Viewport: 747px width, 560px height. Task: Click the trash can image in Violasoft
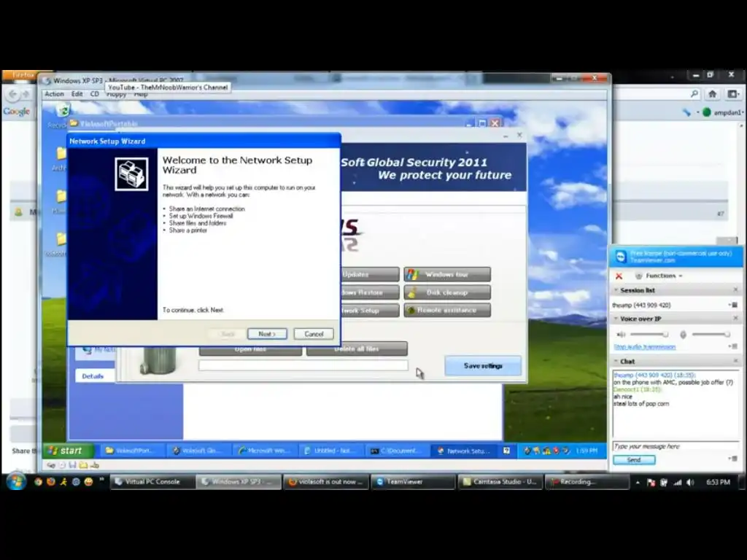pyautogui.click(x=158, y=360)
